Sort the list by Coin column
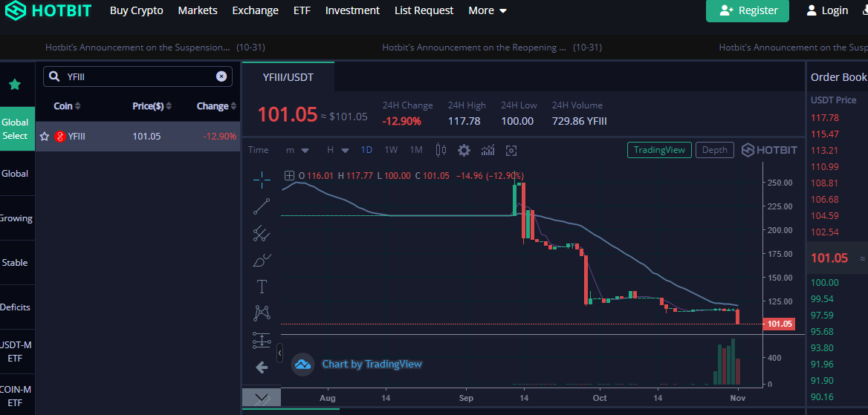Screen dimensions: 868x415 67,105
